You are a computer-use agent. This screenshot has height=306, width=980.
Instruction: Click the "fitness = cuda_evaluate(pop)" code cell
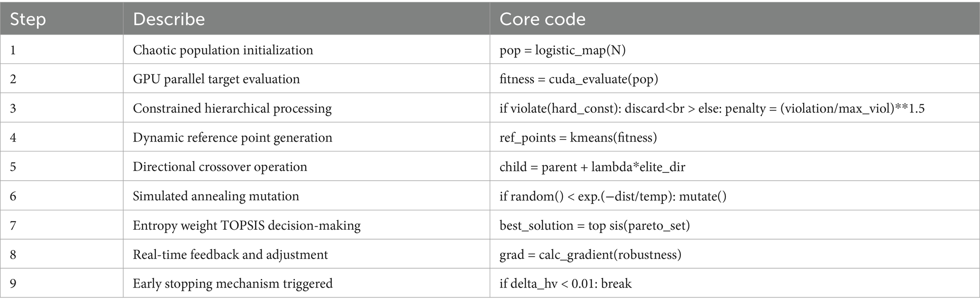[579, 79]
